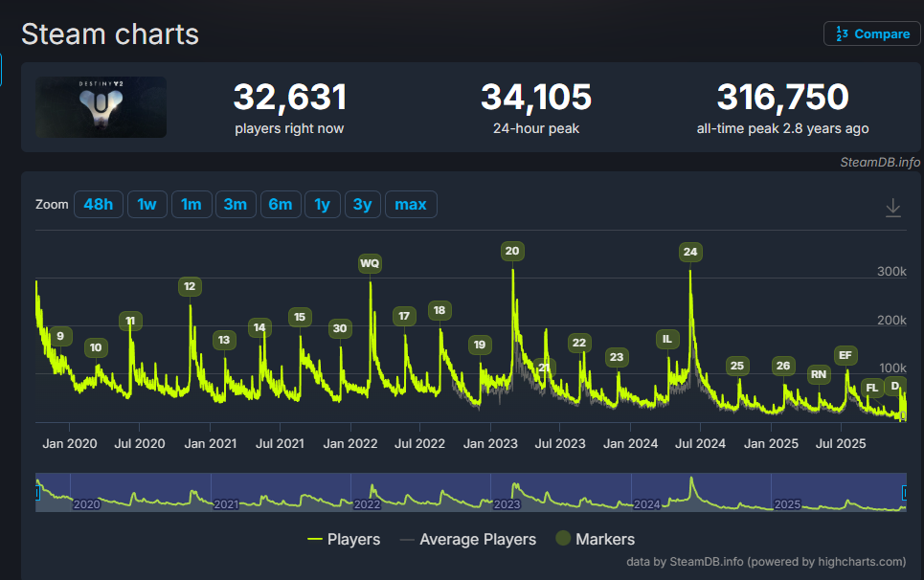Image resolution: width=924 pixels, height=580 pixels.
Task: Click the left navigator range handle
Action: click(37, 492)
